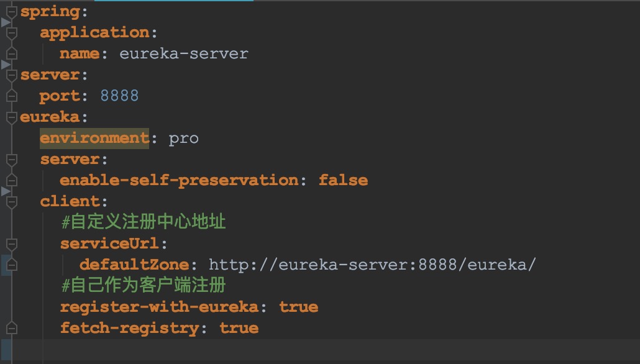
Task: Click the eureka-server application name value
Action: click(x=184, y=53)
